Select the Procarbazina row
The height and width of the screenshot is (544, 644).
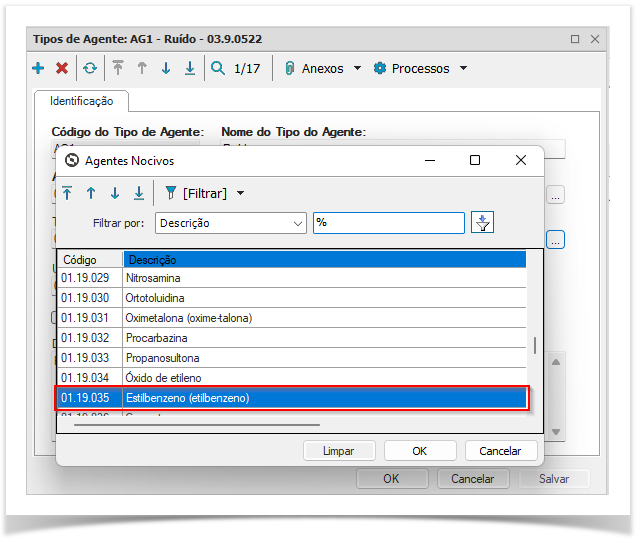292,338
